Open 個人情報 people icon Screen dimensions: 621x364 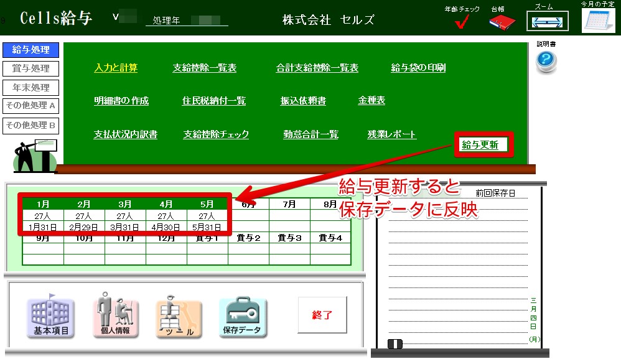click(x=115, y=317)
